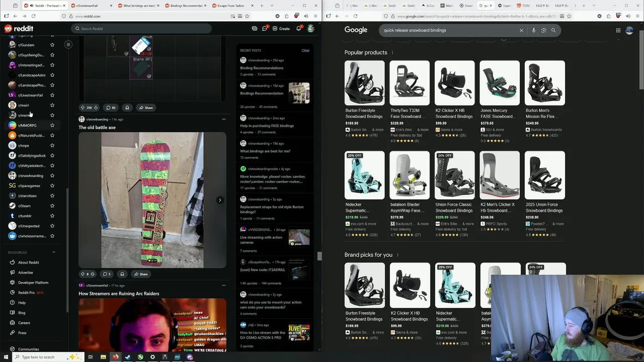Viewport: 644px width, 362px height.
Task: Upvote 'The old battle axe' post
Action: click(83, 274)
